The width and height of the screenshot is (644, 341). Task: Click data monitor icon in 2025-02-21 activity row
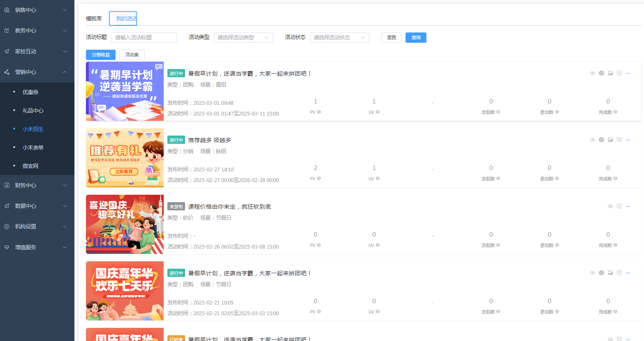point(619,273)
